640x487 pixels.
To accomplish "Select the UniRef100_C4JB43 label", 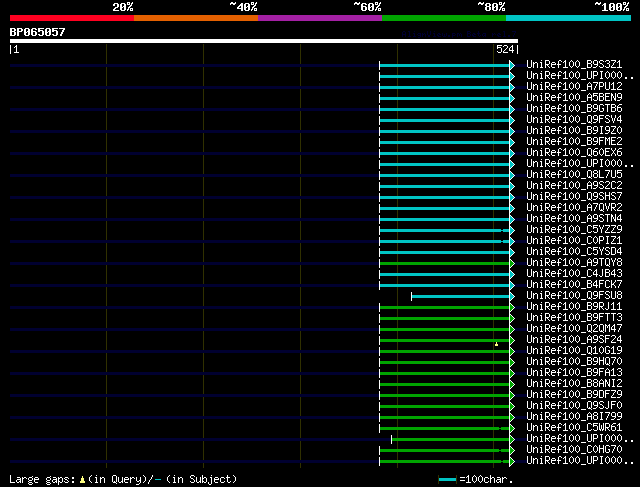I will pyautogui.click(x=574, y=274).
